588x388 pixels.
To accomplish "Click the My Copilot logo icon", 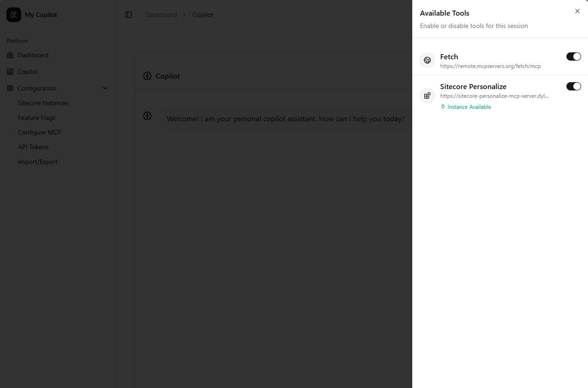I will click(x=14, y=15).
